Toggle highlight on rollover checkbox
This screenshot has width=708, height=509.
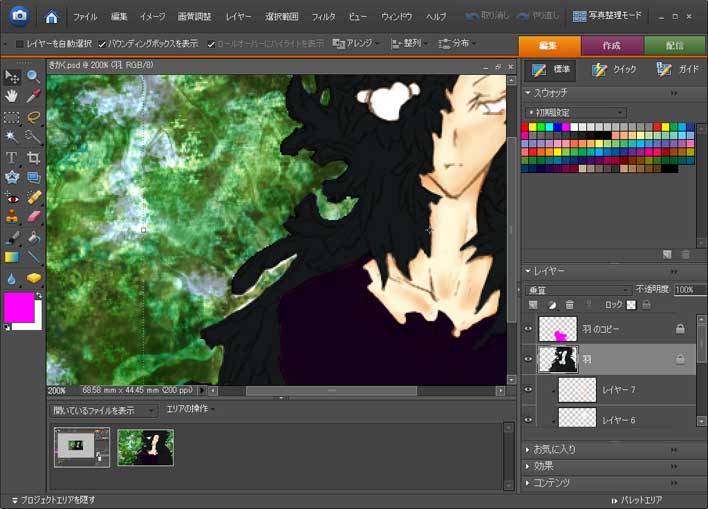211,44
